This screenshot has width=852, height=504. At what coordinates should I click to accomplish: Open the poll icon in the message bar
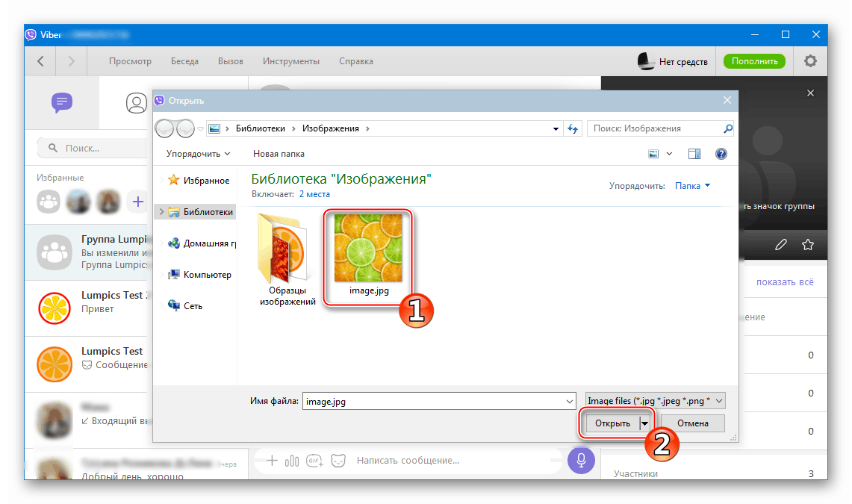pyautogui.click(x=291, y=461)
